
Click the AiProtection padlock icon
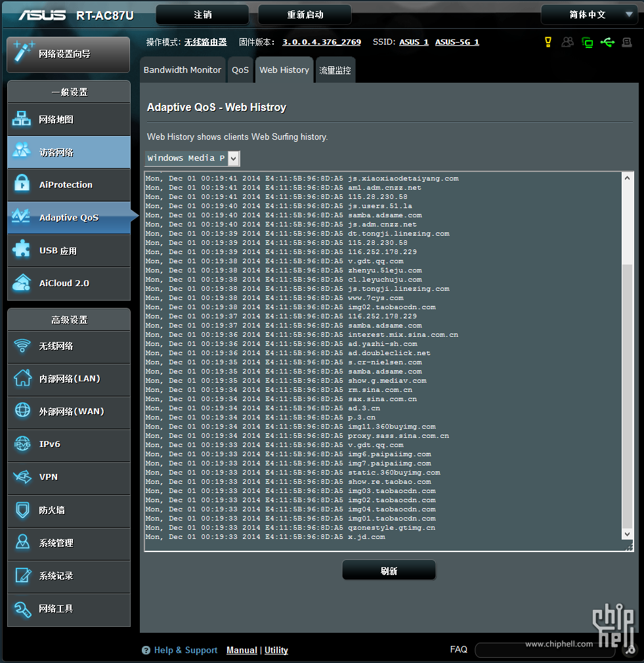22,184
